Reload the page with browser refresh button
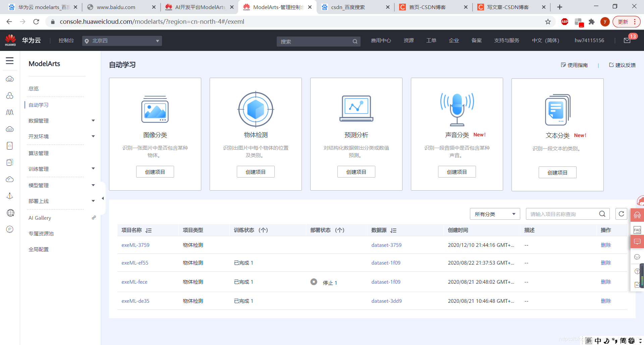Viewport: 644px width, 345px height. tap(36, 22)
